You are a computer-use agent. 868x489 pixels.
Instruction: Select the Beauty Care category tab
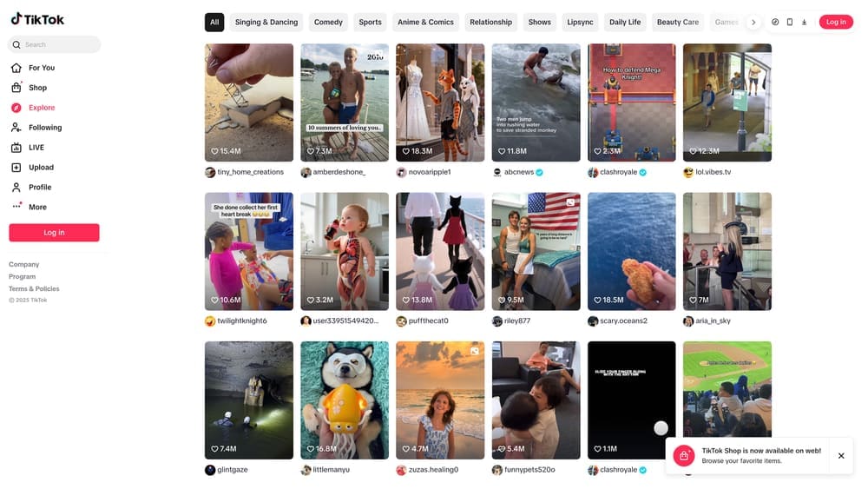[678, 23]
